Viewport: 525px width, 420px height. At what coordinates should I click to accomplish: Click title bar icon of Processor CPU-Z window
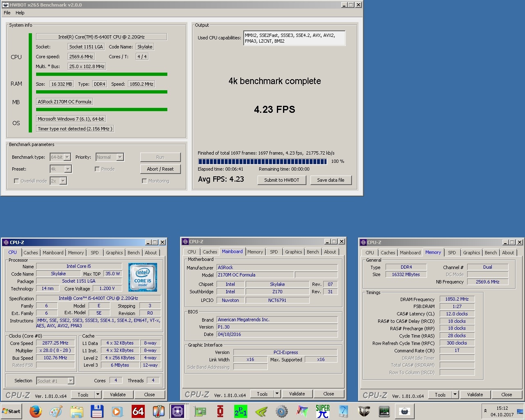6,242
